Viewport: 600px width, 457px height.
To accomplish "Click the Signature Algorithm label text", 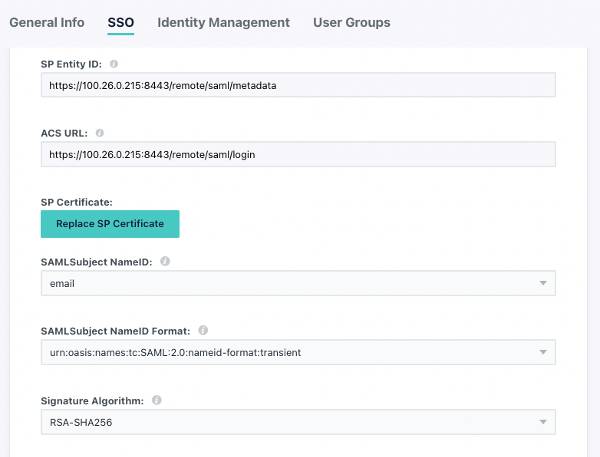I will point(92,400).
